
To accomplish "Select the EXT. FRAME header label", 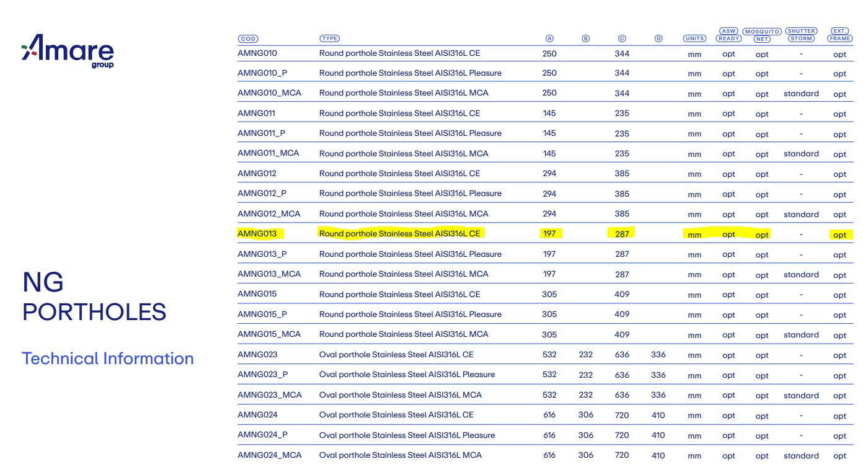I will tap(839, 35).
